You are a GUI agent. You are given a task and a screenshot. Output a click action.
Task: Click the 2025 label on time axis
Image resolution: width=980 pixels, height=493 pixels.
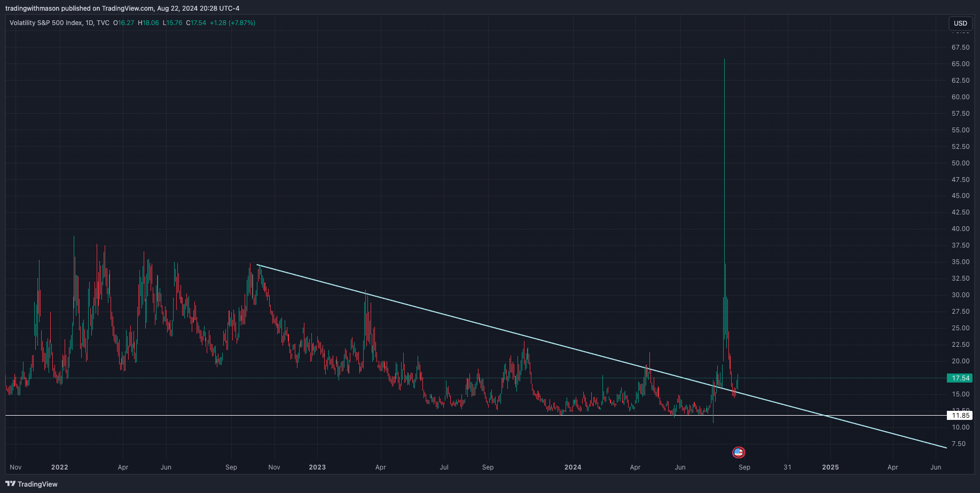coord(830,467)
